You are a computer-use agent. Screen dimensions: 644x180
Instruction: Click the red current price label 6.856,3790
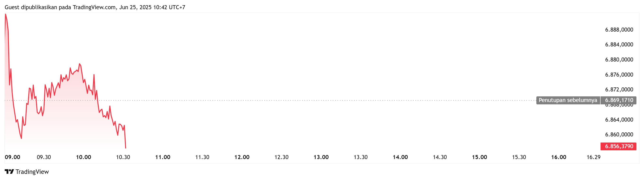pos(619,146)
